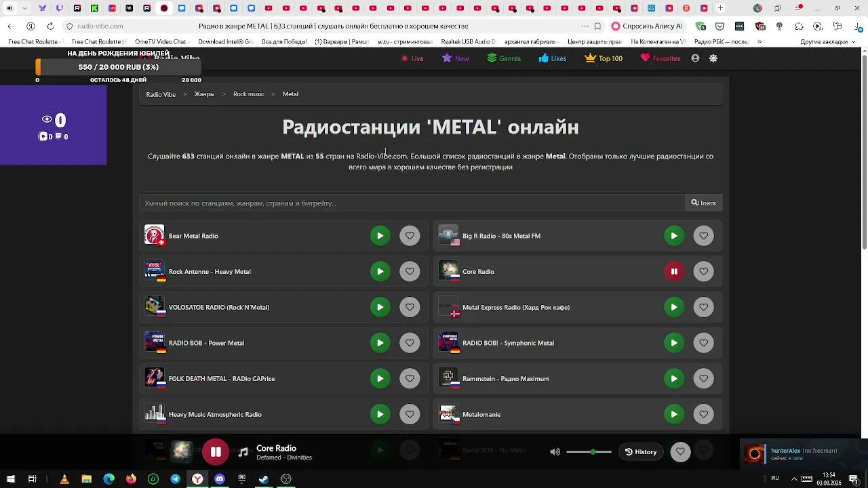Go back with the browser back arrow

(10, 26)
